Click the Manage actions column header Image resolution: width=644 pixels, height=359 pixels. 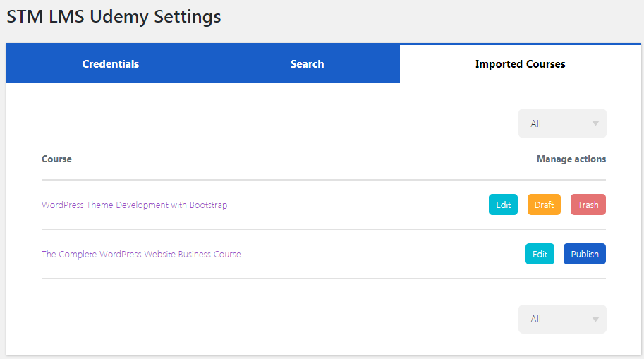tap(571, 159)
